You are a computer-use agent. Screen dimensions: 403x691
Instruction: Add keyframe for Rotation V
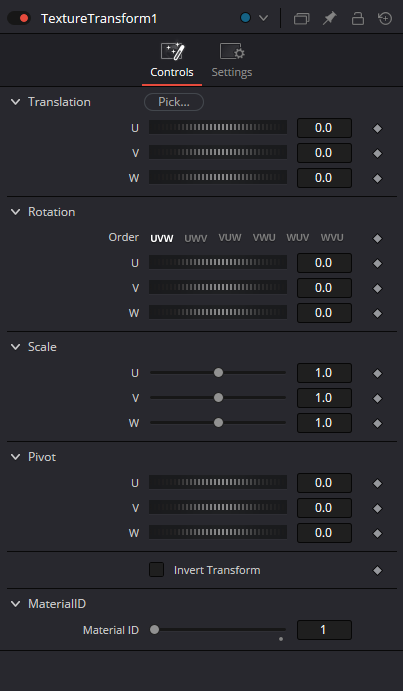(377, 288)
